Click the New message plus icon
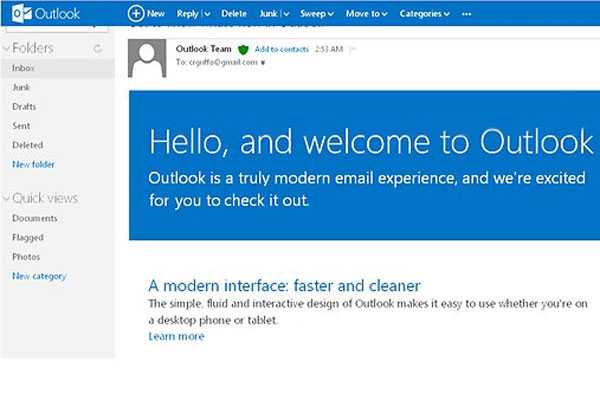 (x=136, y=13)
